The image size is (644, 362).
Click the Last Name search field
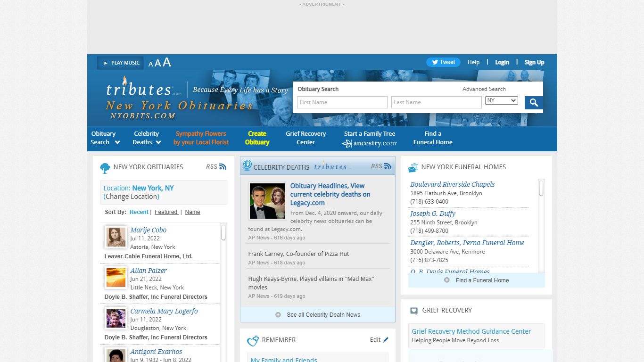click(x=437, y=102)
